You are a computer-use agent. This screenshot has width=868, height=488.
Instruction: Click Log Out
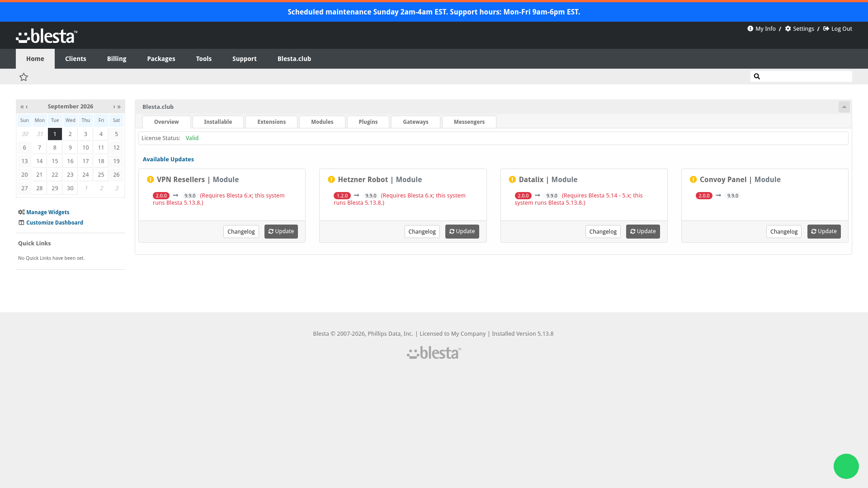pos(838,29)
